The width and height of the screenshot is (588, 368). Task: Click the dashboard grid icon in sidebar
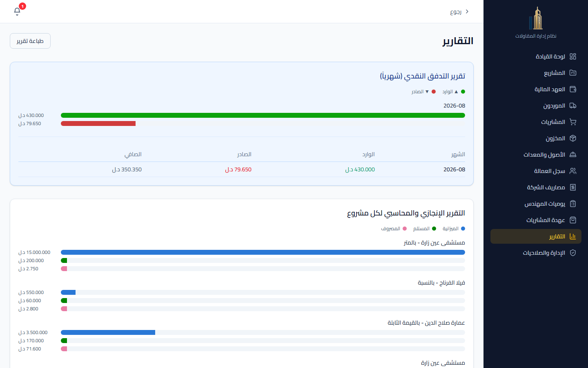(x=573, y=56)
